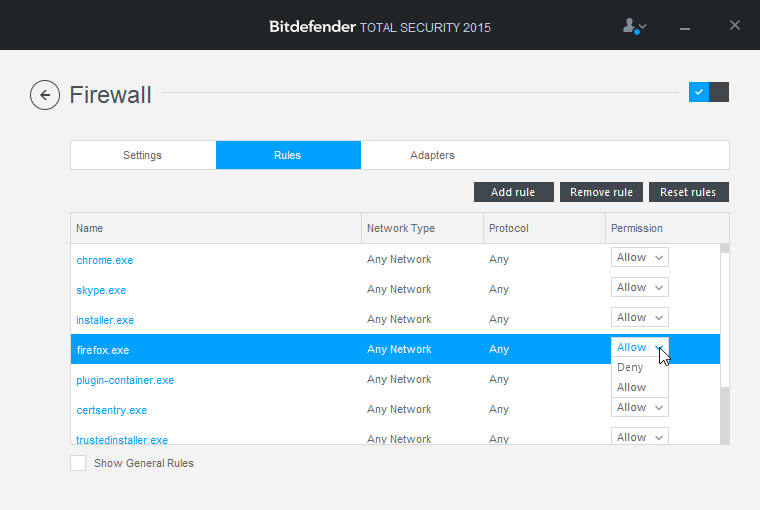Open permission dropdown for skype.exe
760x510 pixels.
pos(639,287)
